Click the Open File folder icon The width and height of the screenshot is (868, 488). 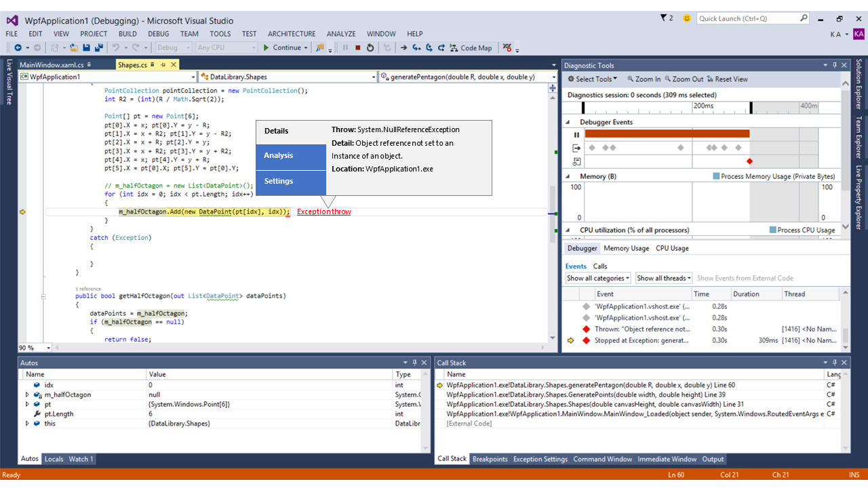coord(73,47)
